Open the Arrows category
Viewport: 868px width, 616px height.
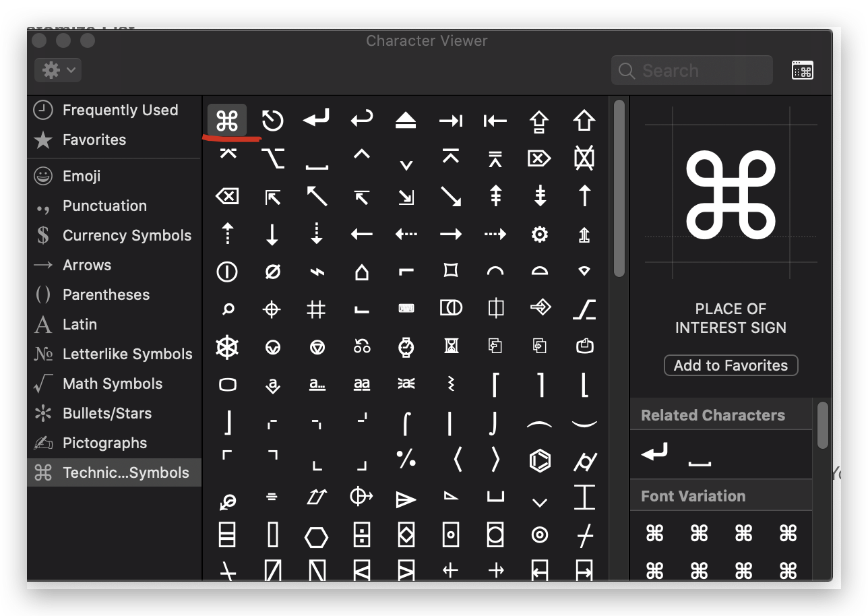[x=114, y=265]
